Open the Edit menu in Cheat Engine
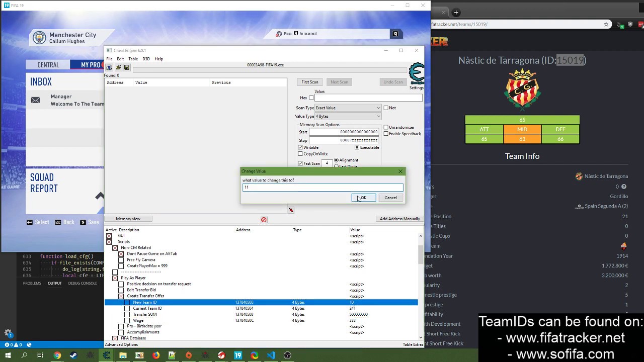Image resolution: width=644 pixels, height=362 pixels. (x=120, y=59)
